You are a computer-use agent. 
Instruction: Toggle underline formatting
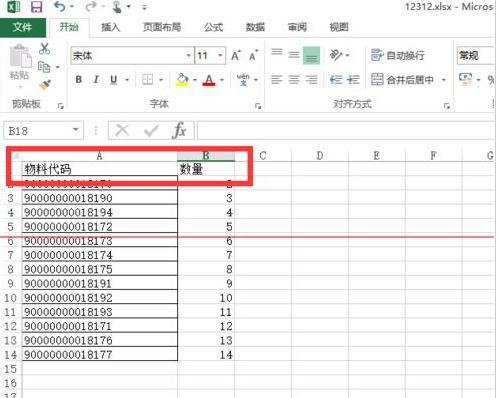point(114,80)
